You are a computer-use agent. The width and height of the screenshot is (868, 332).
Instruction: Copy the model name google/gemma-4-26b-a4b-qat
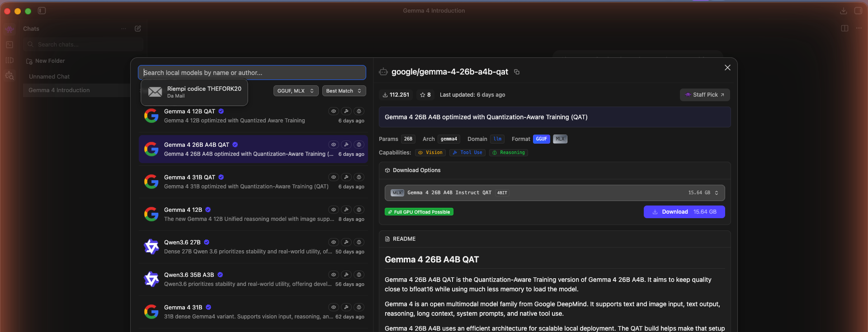pyautogui.click(x=517, y=72)
